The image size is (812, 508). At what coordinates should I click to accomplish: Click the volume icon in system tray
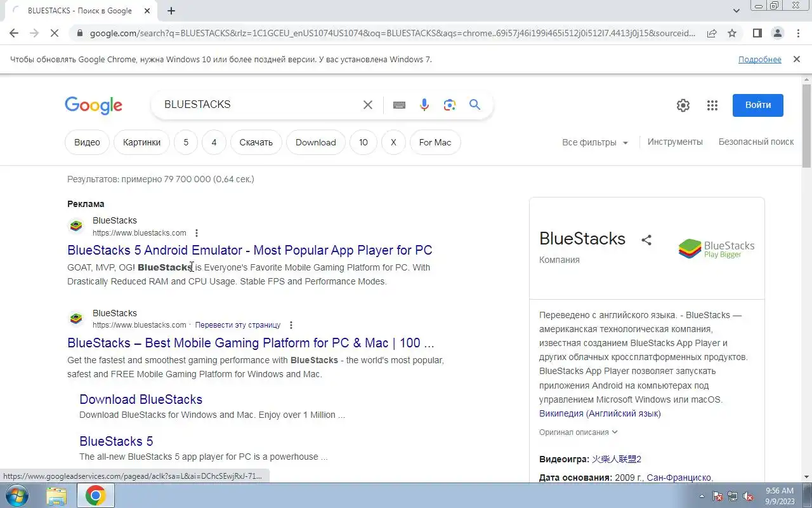749,496
